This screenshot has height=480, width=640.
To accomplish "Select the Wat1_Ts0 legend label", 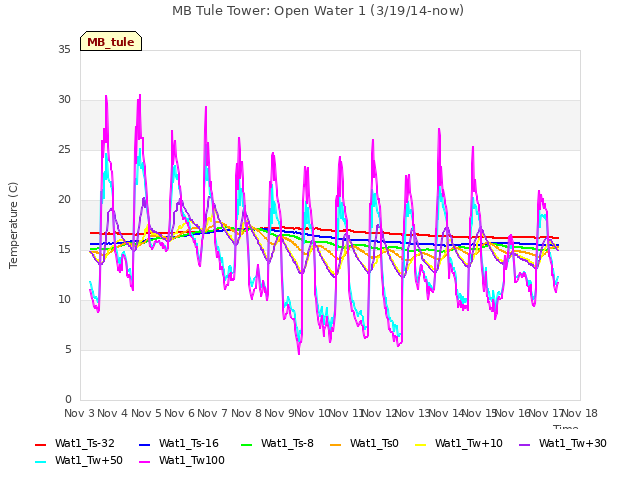I will 374,444.
